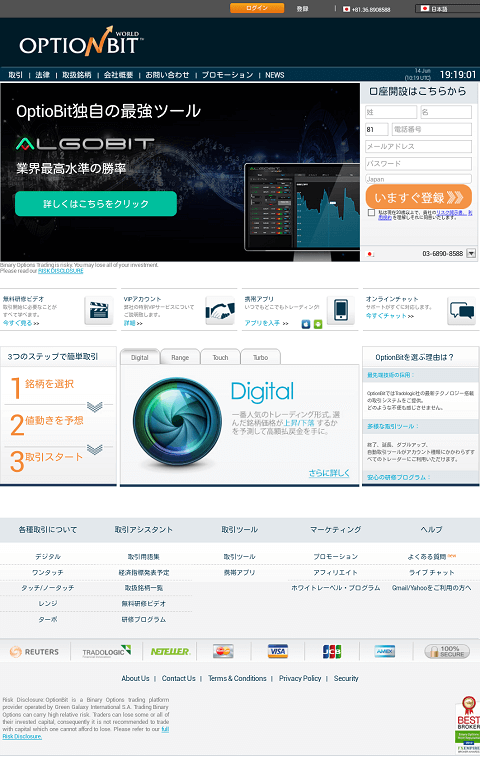
Task: Click the 81 country code field
Action: point(377,129)
